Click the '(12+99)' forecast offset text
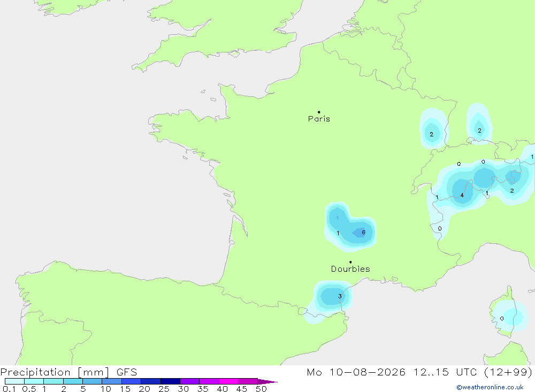Viewport: 535px width, 392px height. (508, 372)
